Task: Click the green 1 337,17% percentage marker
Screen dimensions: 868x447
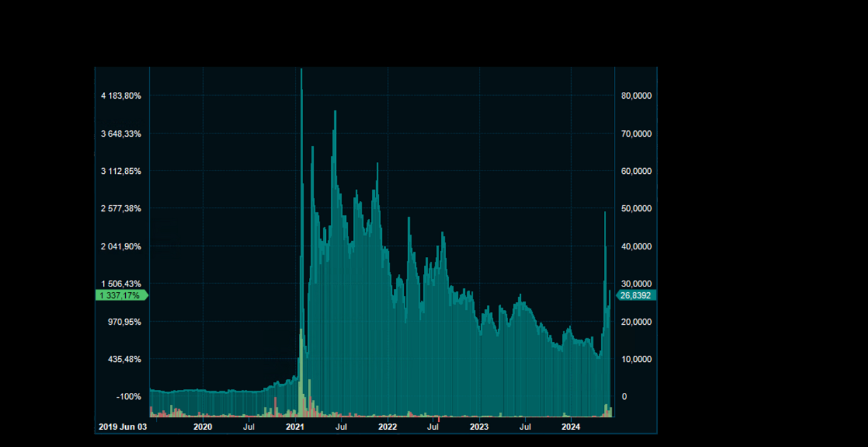Action: click(x=121, y=295)
